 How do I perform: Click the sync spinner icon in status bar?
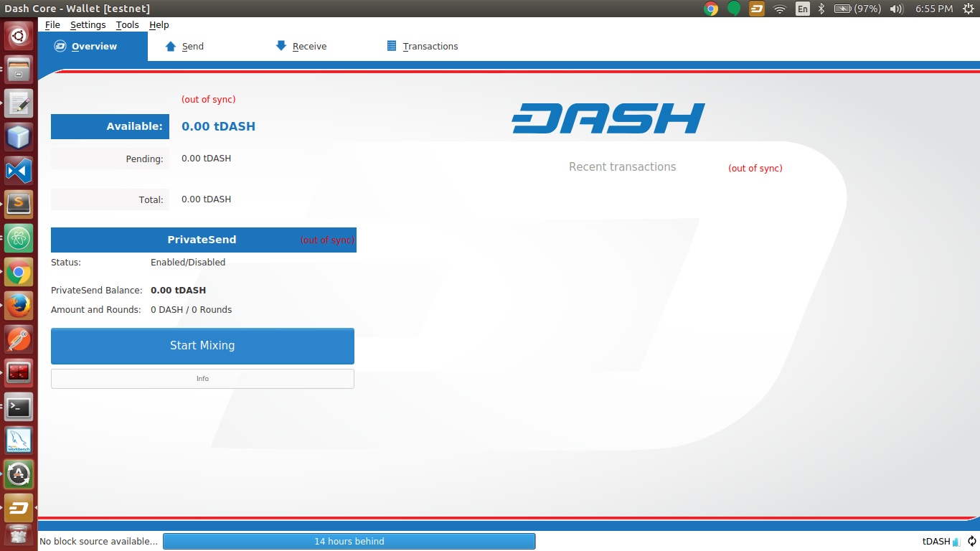(x=972, y=542)
